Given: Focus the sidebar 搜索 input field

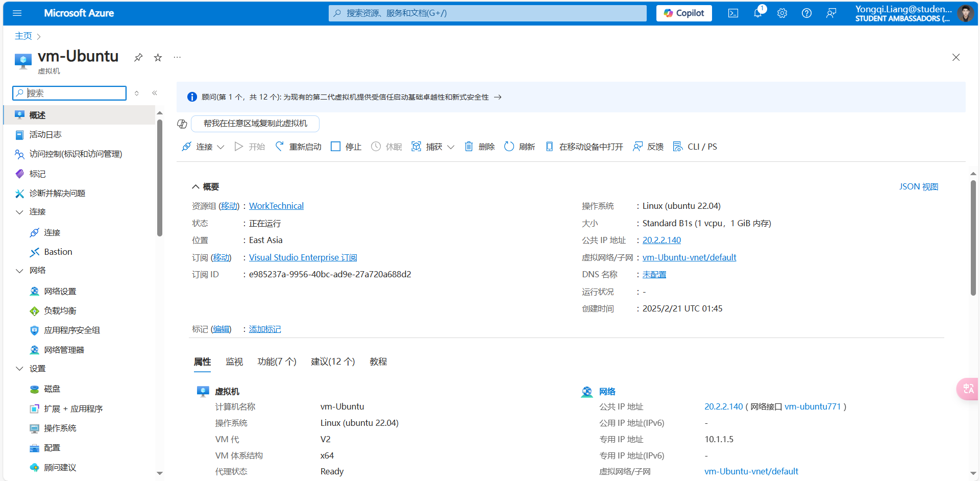Looking at the screenshot, I should [69, 93].
